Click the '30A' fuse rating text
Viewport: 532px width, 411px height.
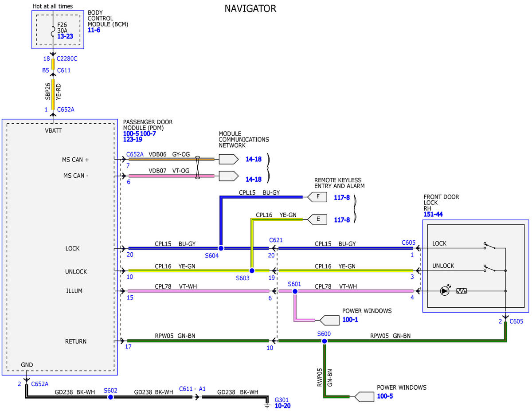pos(63,31)
